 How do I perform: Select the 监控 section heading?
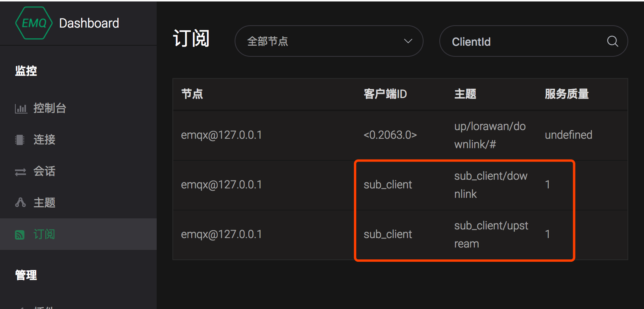(26, 71)
